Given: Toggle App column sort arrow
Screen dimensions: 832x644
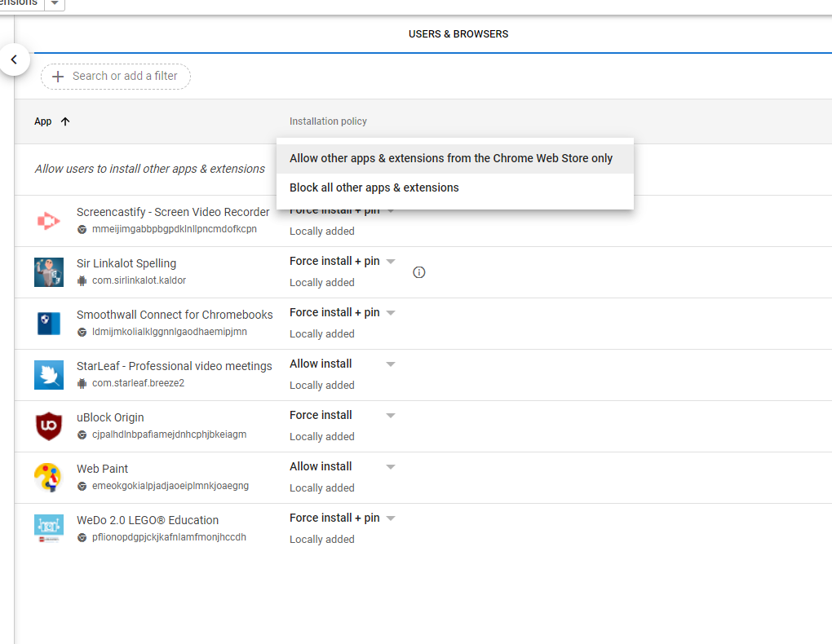Looking at the screenshot, I should pos(65,121).
